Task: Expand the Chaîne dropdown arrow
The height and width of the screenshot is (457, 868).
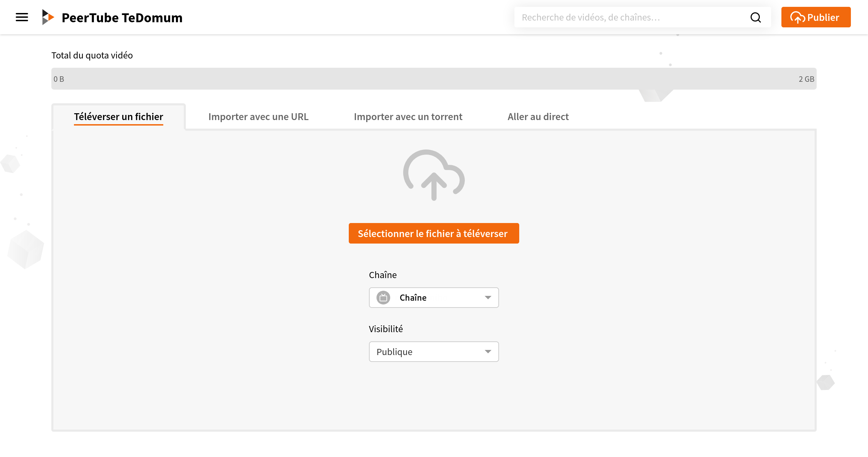Action: [488, 298]
